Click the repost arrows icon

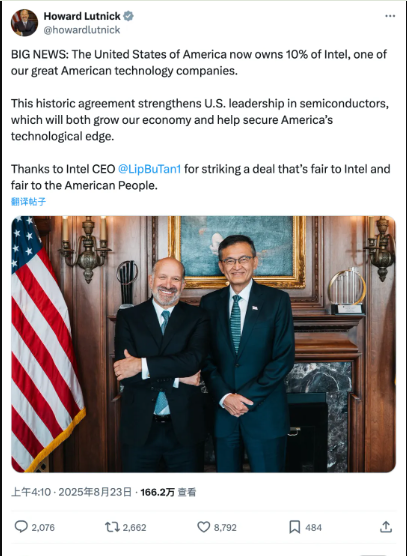(112, 527)
